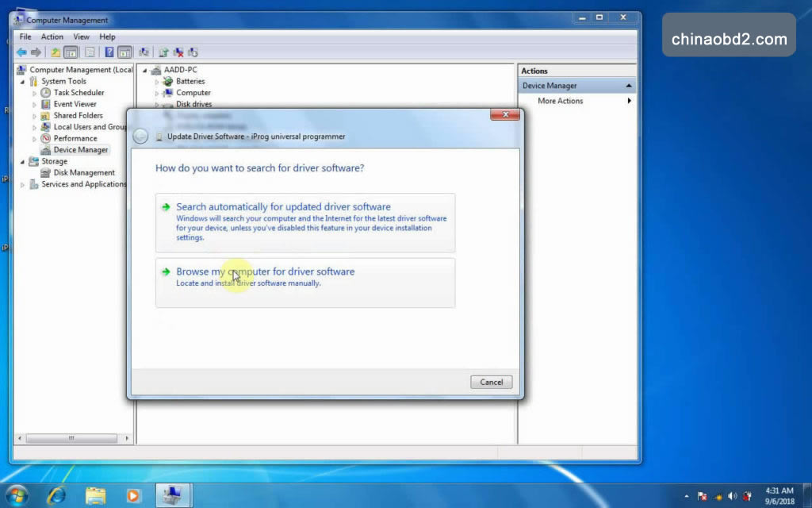Select the System Tools icon in the tree

click(x=33, y=81)
